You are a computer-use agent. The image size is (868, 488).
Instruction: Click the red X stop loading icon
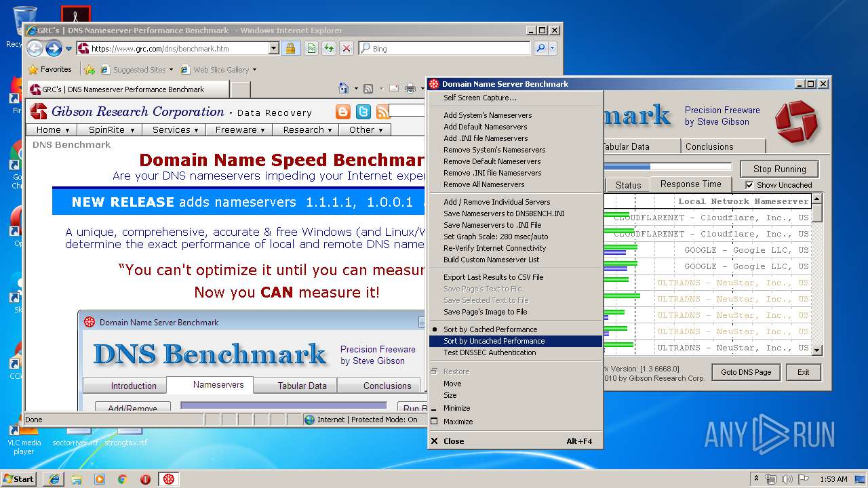pyautogui.click(x=346, y=48)
